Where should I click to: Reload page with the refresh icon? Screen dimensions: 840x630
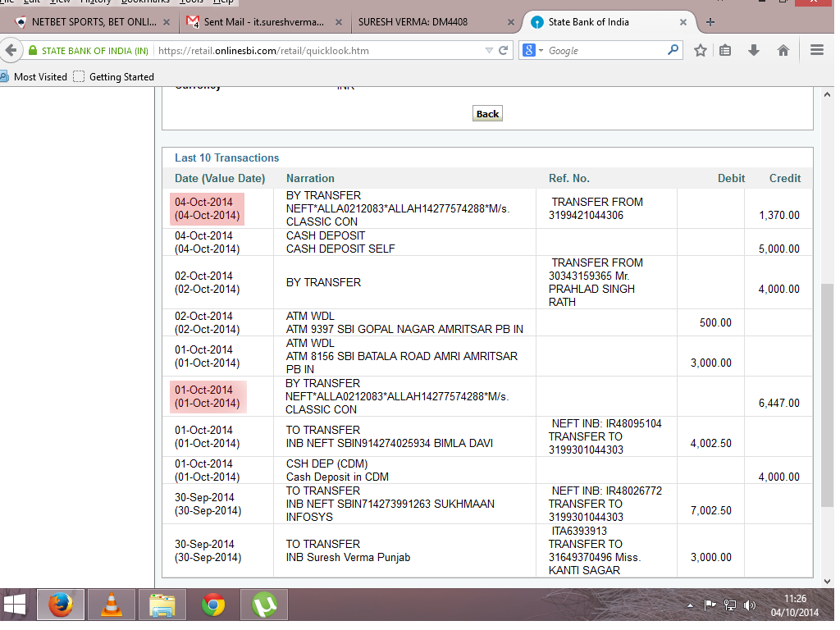[x=503, y=50]
